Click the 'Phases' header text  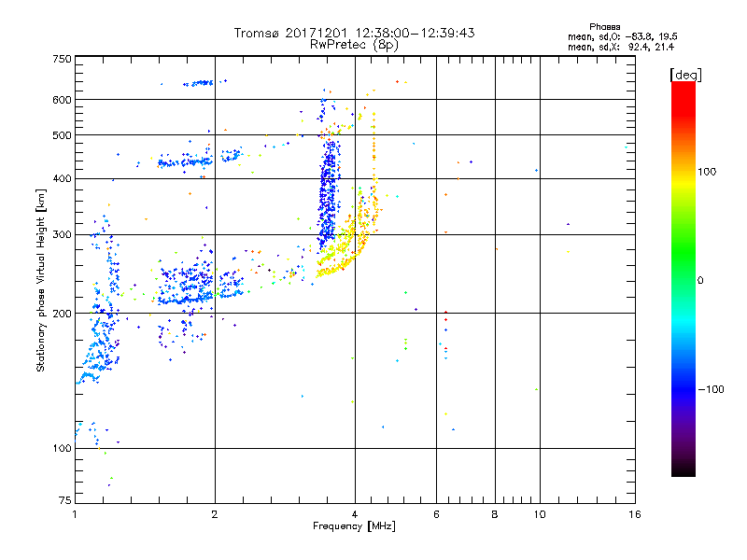tap(604, 27)
